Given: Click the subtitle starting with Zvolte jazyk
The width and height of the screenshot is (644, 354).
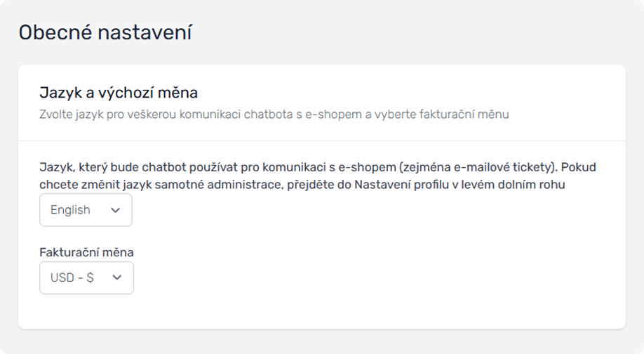Looking at the screenshot, I should click(x=274, y=114).
